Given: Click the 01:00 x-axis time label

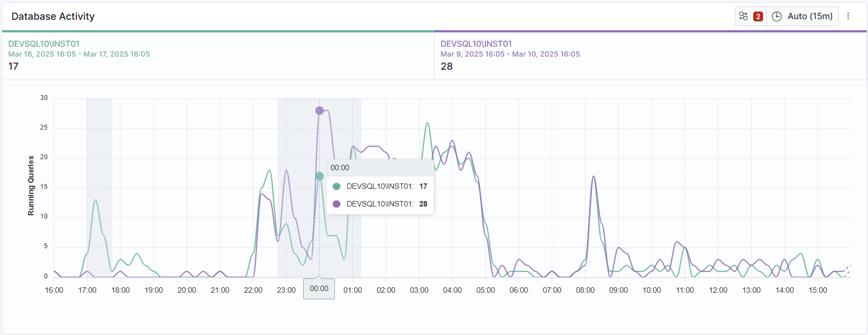Looking at the screenshot, I should click(x=353, y=290).
